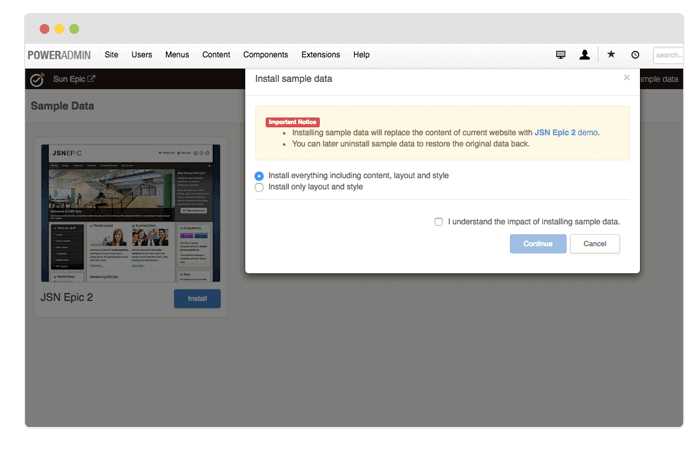Follow the JSN Epic 2 demo link
This screenshot has width=700, height=450.
tap(566, 132)
